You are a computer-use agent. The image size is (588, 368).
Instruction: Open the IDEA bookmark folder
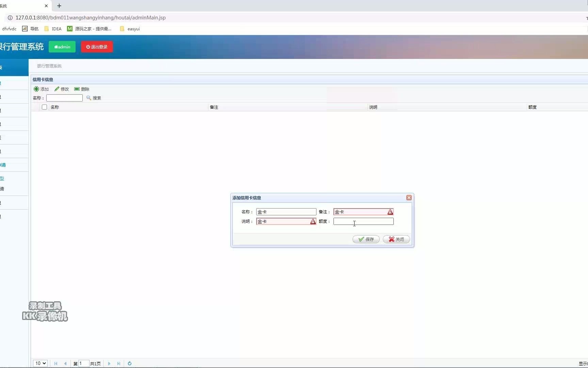click(53, 29)
